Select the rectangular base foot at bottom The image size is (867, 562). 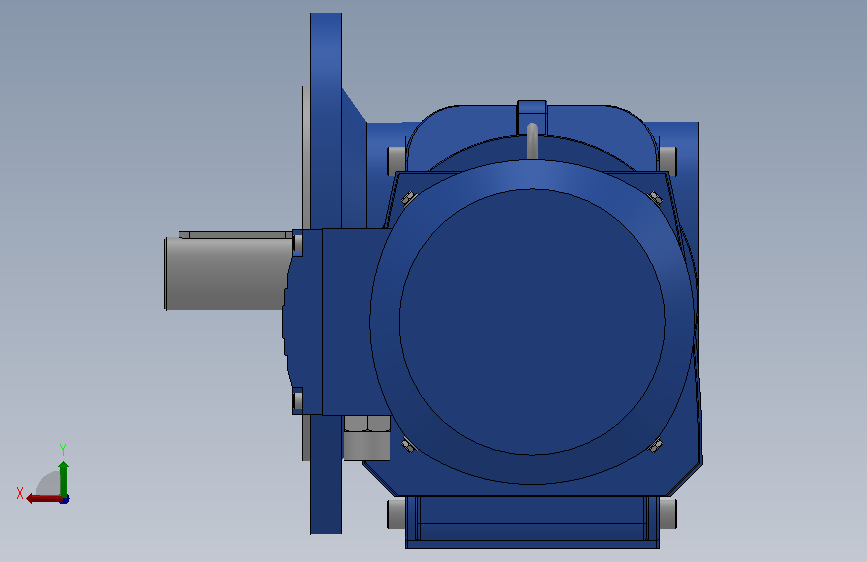coord(532,522)
